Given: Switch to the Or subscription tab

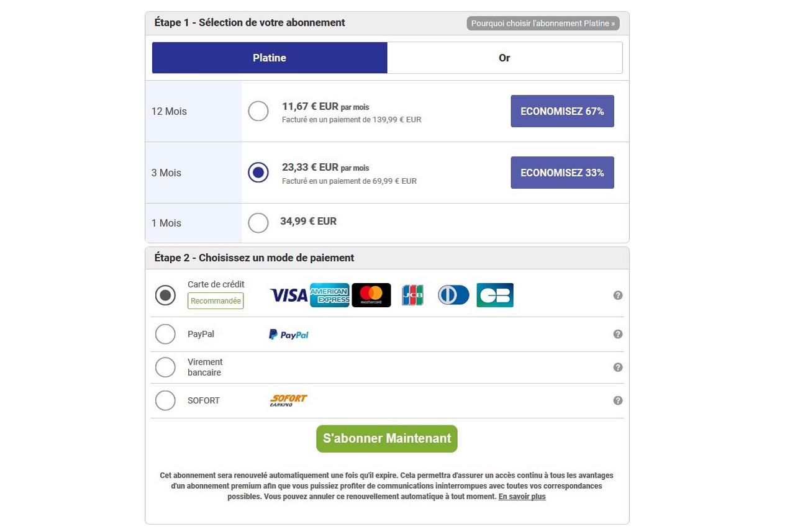Looking at the screenshot, I should 504,58.
